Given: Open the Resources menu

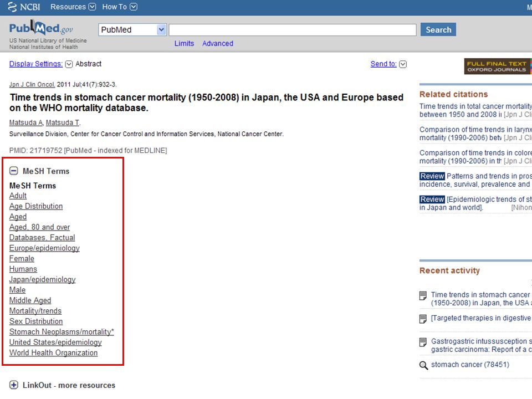Looking at the screenshot, I should pos(73,7).
